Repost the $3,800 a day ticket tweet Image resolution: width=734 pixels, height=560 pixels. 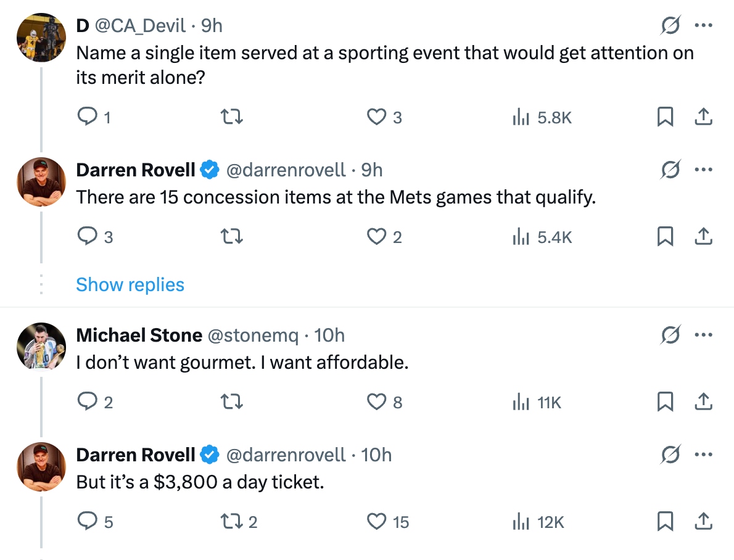(232, 522)
